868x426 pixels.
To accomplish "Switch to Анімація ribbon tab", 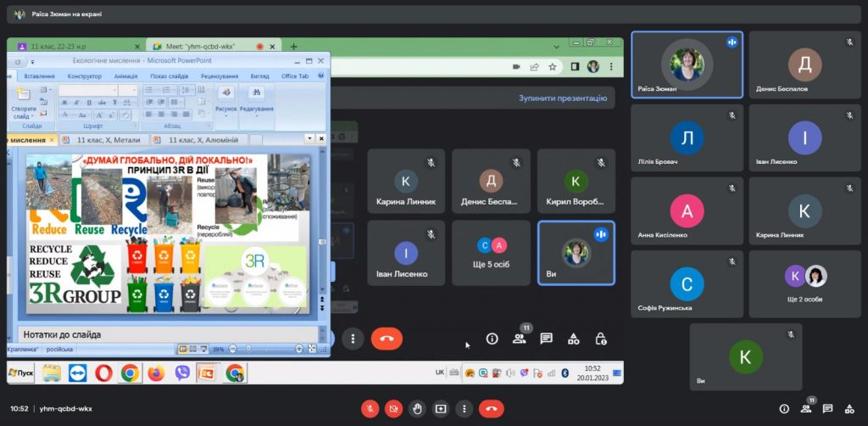I will (125, 76).
